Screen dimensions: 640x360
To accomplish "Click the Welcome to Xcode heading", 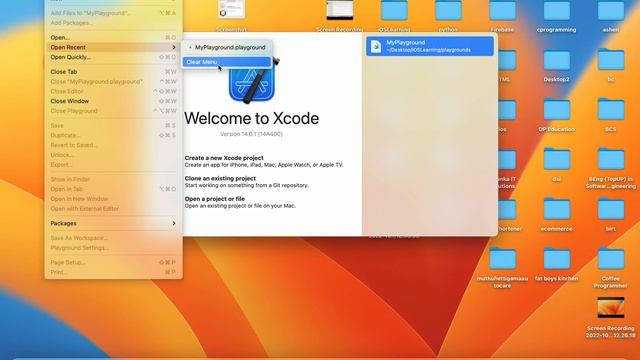I will [252, 118].
